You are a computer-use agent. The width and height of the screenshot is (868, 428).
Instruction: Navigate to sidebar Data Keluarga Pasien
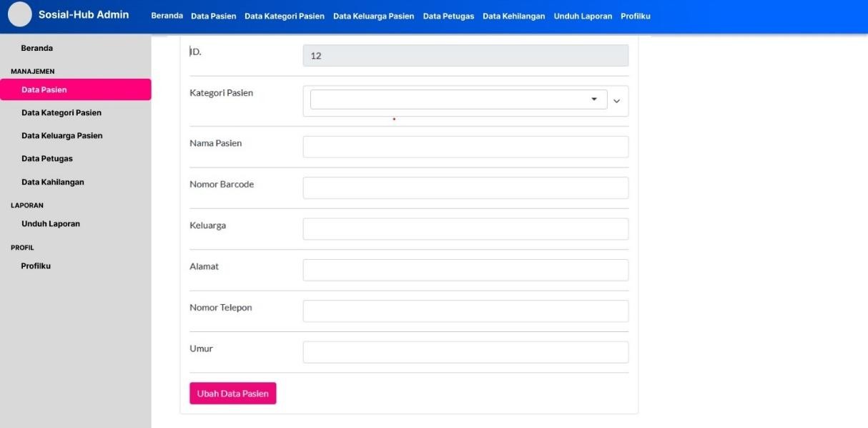point(62,135)
